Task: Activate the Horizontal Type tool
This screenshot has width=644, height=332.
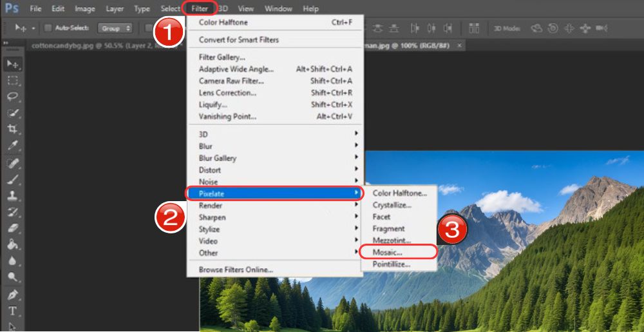Action: click(x=12, y=311)
